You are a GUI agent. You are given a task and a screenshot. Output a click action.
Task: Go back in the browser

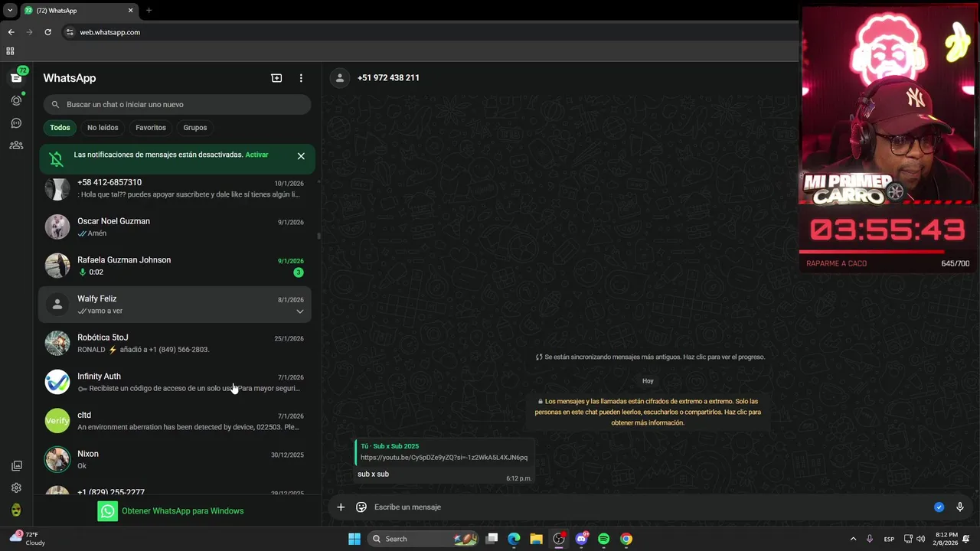pos(11,32)
